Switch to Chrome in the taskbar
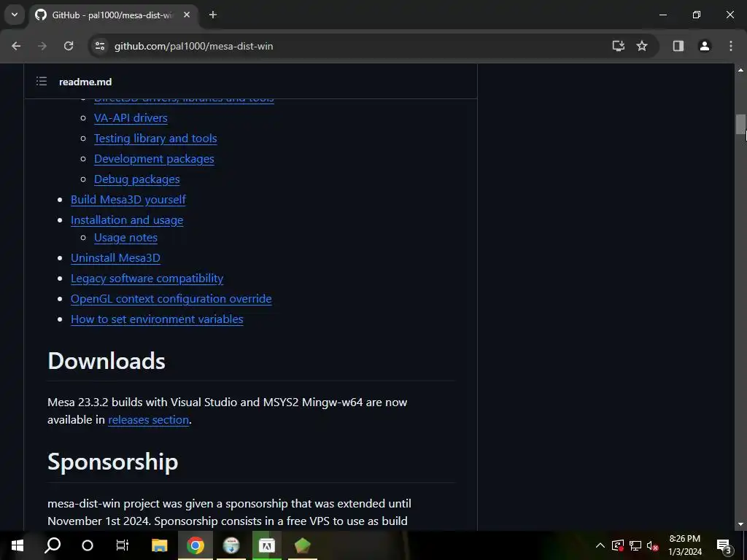This screenshot has width=747, height=560. [196, 545]
